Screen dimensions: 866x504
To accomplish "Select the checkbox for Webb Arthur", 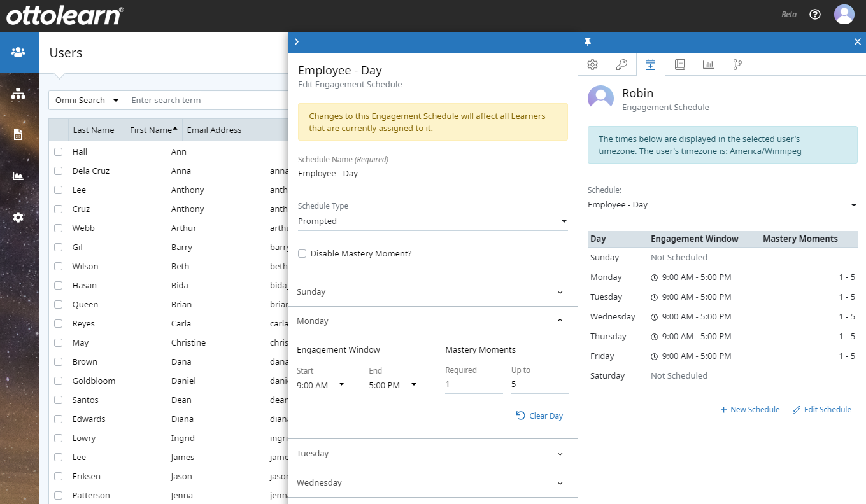I will pos(59,228).
